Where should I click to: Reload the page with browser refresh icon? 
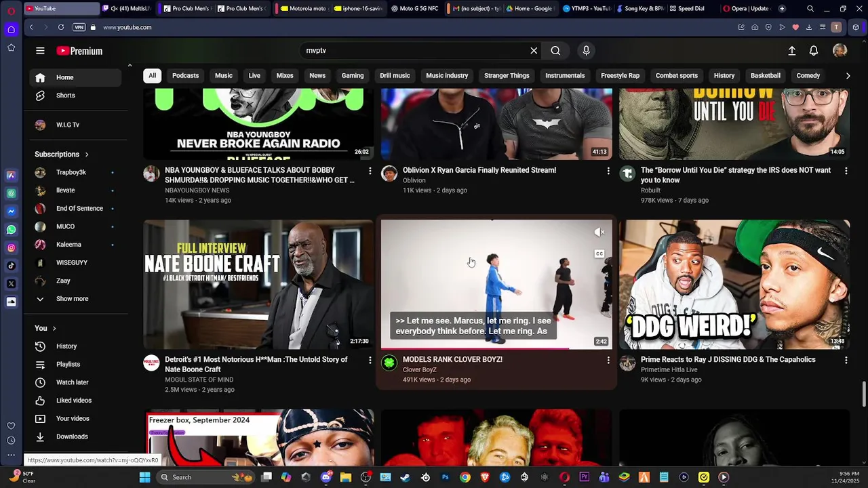61,27
